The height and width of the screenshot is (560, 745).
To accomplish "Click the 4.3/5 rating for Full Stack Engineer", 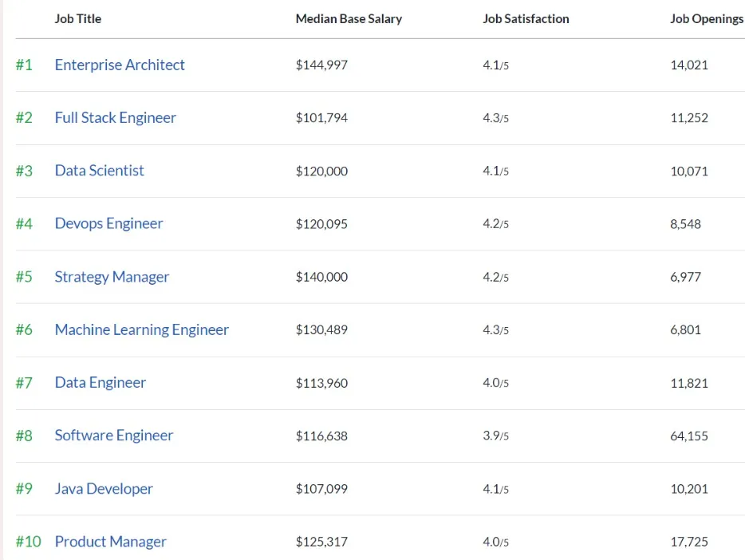I will point(495,117).
